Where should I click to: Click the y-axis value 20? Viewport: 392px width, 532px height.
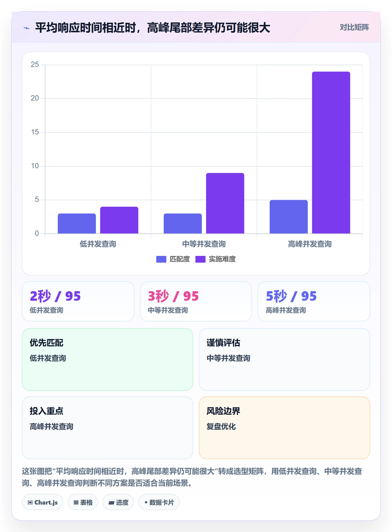35,98
